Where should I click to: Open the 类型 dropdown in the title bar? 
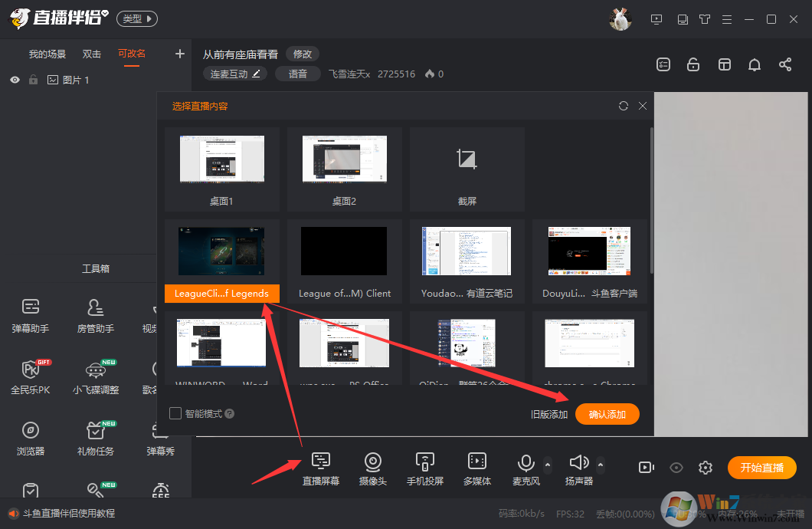coord(136,18)
